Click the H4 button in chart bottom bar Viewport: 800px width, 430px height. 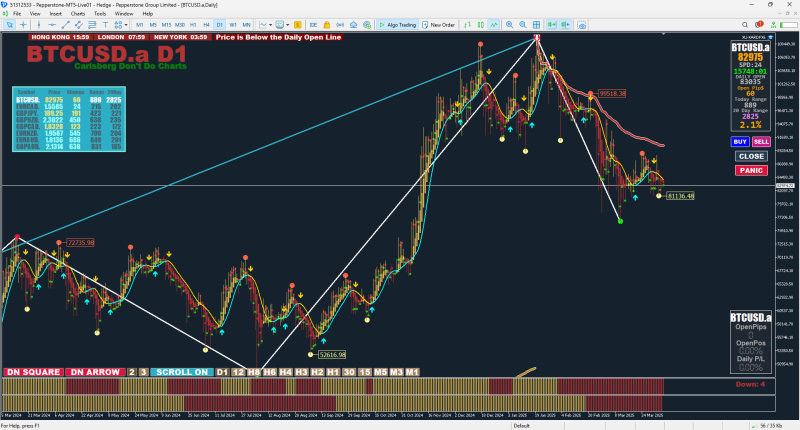(x=286, y=372)
